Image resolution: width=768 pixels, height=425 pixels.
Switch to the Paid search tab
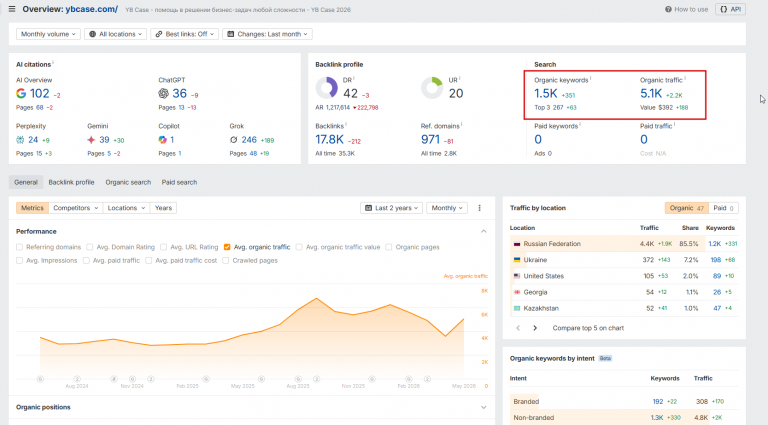(x=179, y=182)
